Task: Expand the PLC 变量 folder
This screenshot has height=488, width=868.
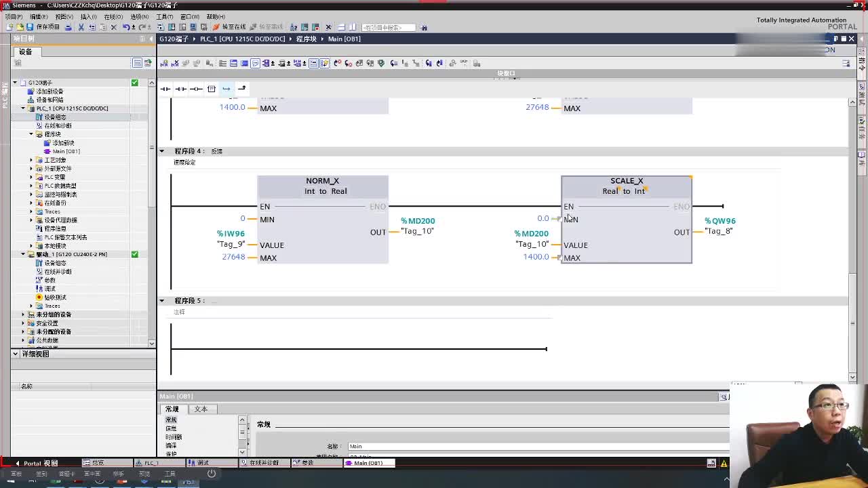Action: coord(31,177)
